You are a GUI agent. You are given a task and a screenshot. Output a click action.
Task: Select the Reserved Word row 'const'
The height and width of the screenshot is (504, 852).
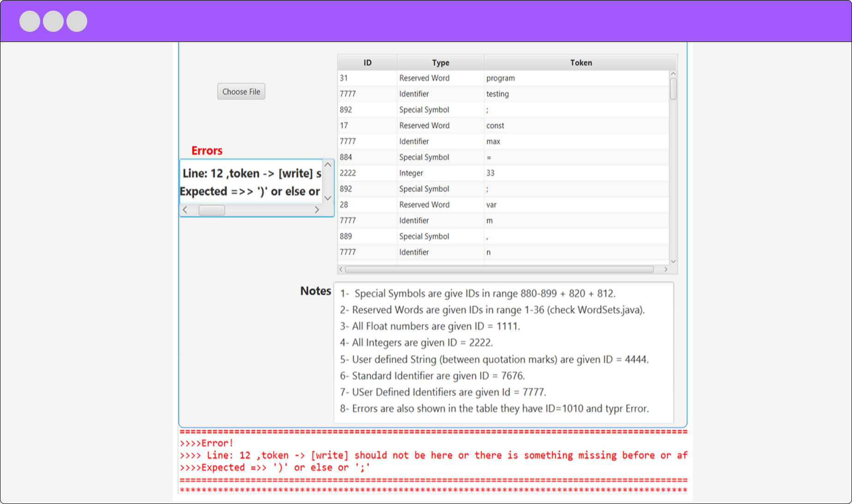pyautogui.click(x=503, y=126)
